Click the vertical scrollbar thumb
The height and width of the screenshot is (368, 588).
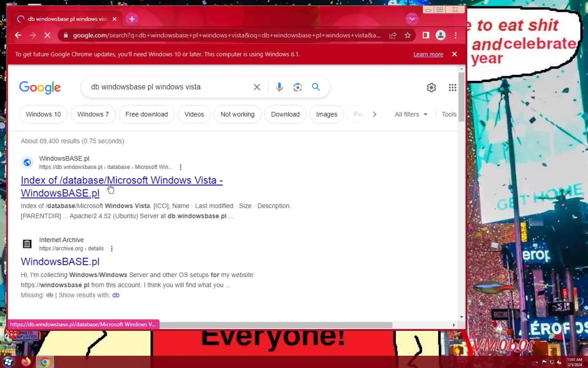(x=461, y=97)
